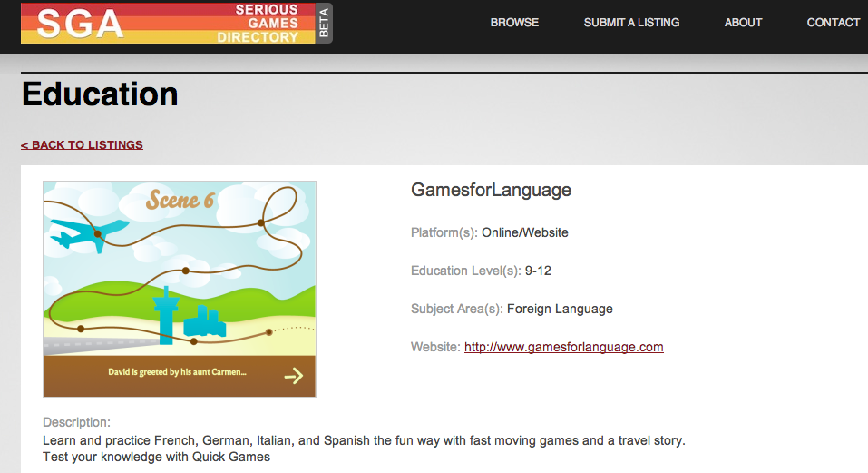Click the 'Education Level(s):' label

click(x=465, y=271)
